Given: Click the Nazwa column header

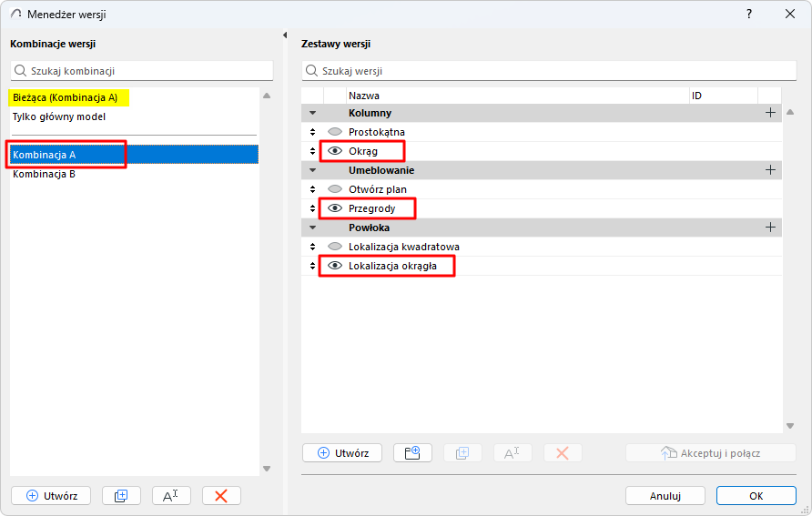Looking at the screenshot, I should pos(518,96).
